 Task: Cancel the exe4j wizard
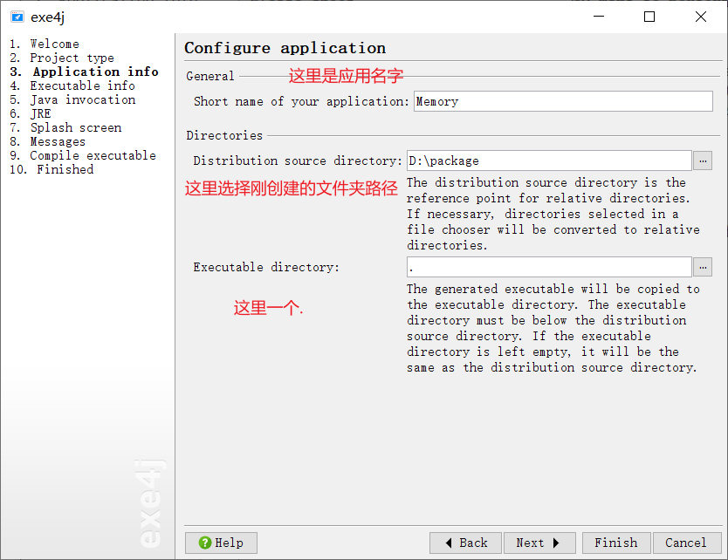(x=686, y=543)
